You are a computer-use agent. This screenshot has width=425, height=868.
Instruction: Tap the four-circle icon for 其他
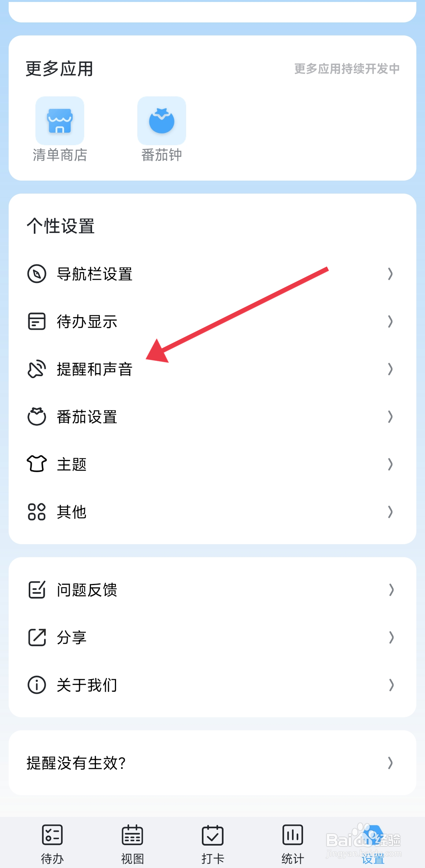[x=37, y=512]
